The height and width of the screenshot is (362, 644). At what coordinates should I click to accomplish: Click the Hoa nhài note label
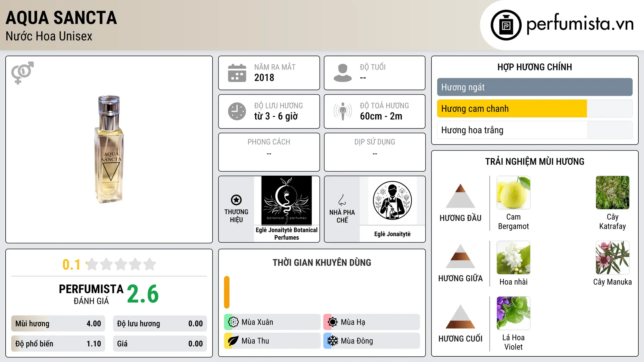click(x=514, y=282)
